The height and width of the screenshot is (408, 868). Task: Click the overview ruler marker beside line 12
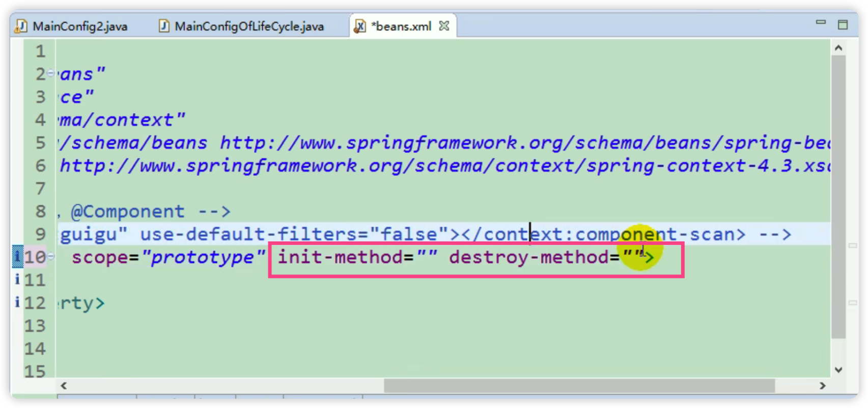(853, 303)
